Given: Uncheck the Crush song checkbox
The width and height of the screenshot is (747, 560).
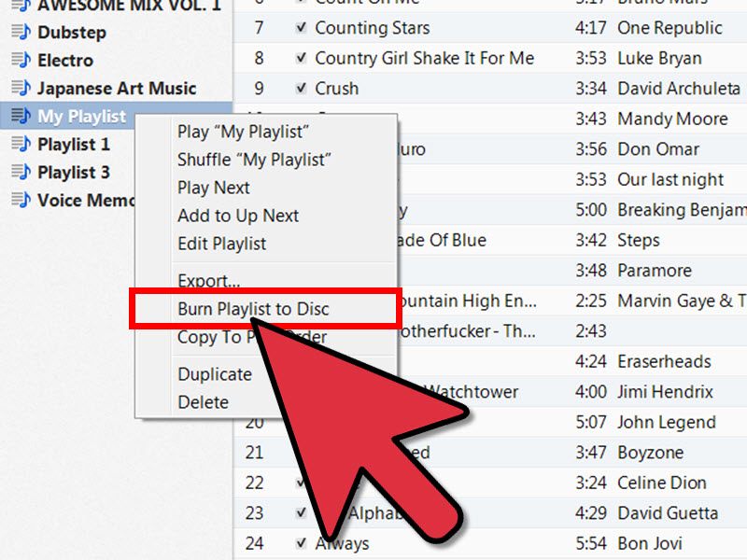Looking at the screenshot, I should point(301,88).
